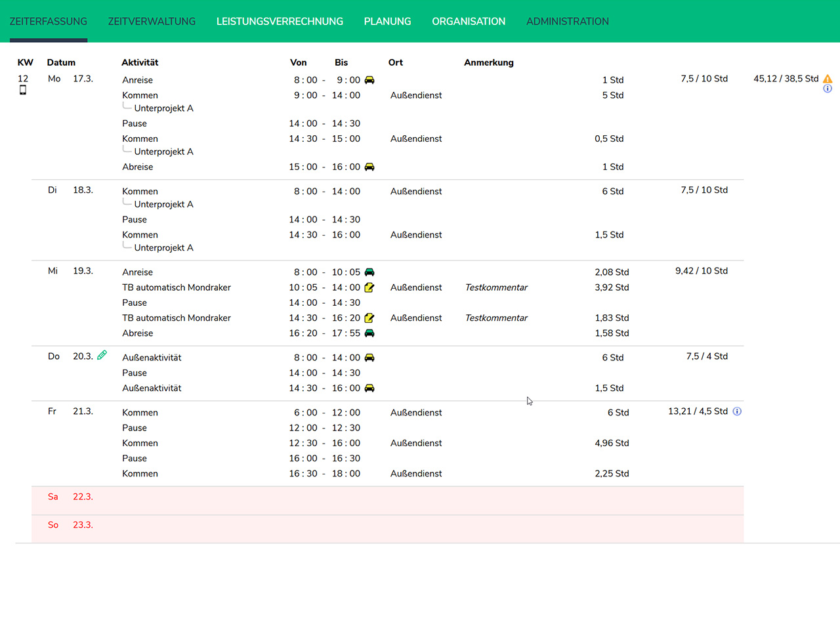Open the info icon below the warning triangle
This screenshot has width=840, height=630.
828,89
